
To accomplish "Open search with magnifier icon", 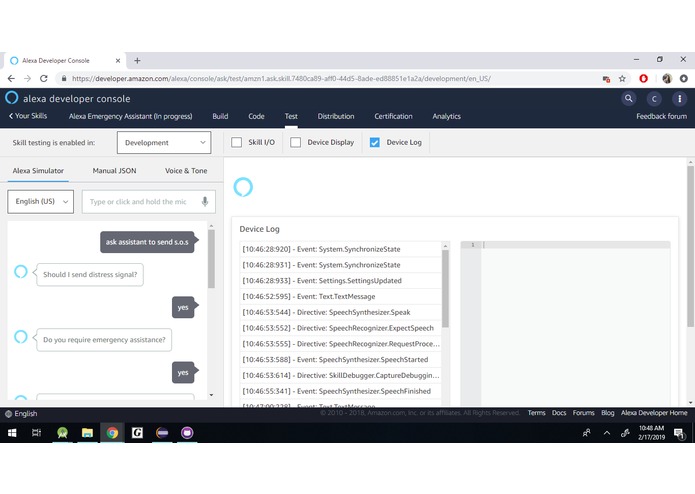I will coord(629,98).
